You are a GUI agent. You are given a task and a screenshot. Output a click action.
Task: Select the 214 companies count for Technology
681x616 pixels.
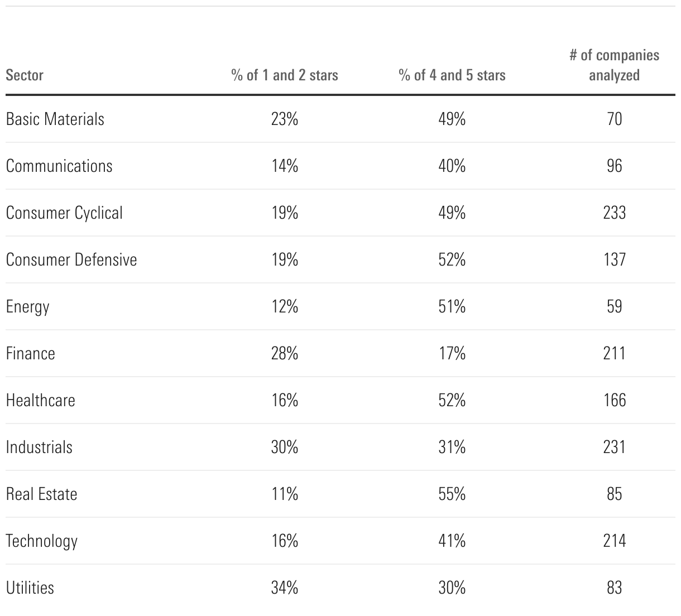(x=614, y=541)
